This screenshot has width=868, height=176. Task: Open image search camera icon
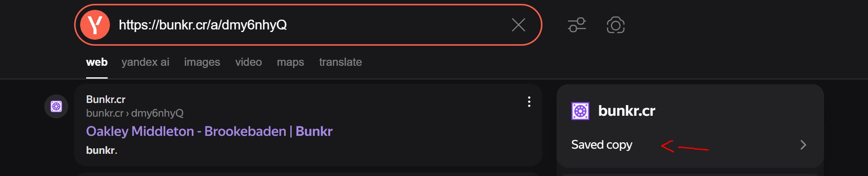tap(615, 25)
